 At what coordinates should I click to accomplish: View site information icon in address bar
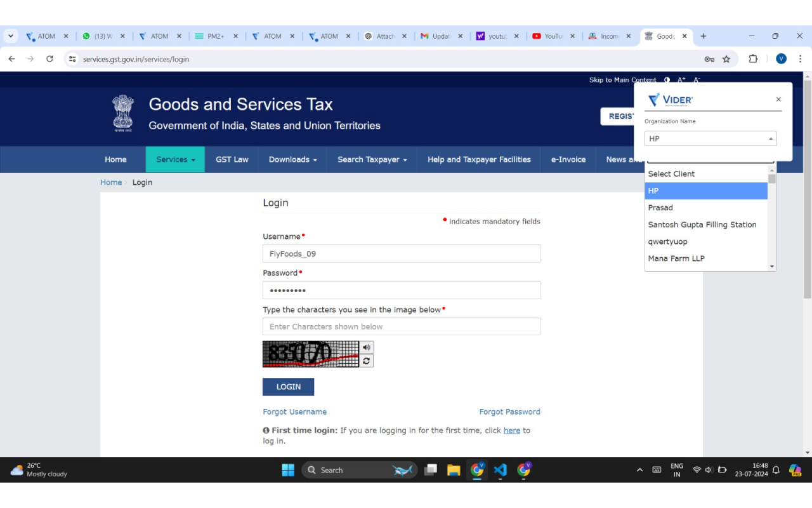point(72,59)
